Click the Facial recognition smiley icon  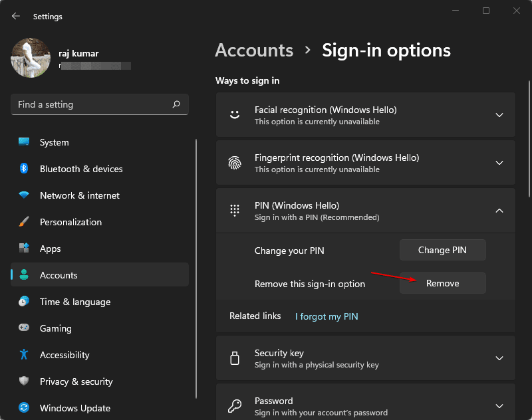click(x=234, y=114)
